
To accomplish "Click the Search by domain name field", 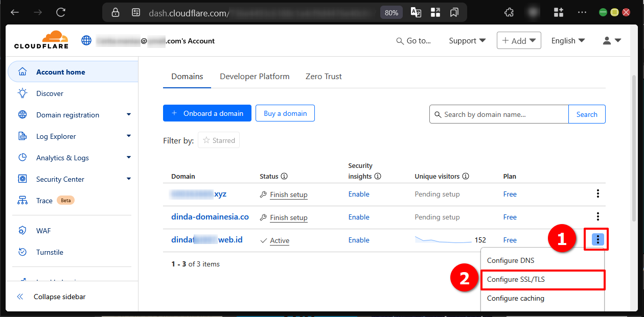I will [499, 114].
